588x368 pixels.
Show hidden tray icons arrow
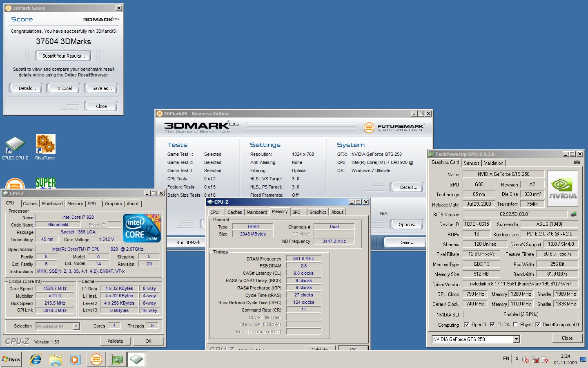517,359
